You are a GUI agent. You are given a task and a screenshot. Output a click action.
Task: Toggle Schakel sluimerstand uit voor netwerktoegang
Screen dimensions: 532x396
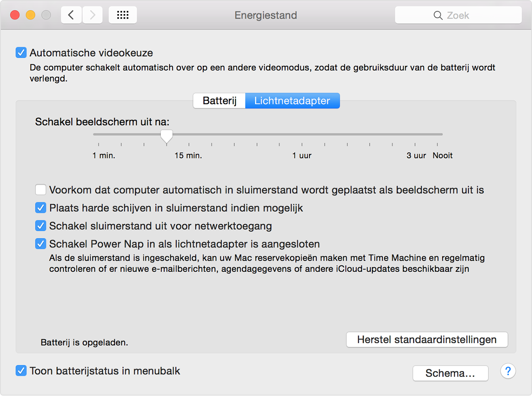pos(41,226)
